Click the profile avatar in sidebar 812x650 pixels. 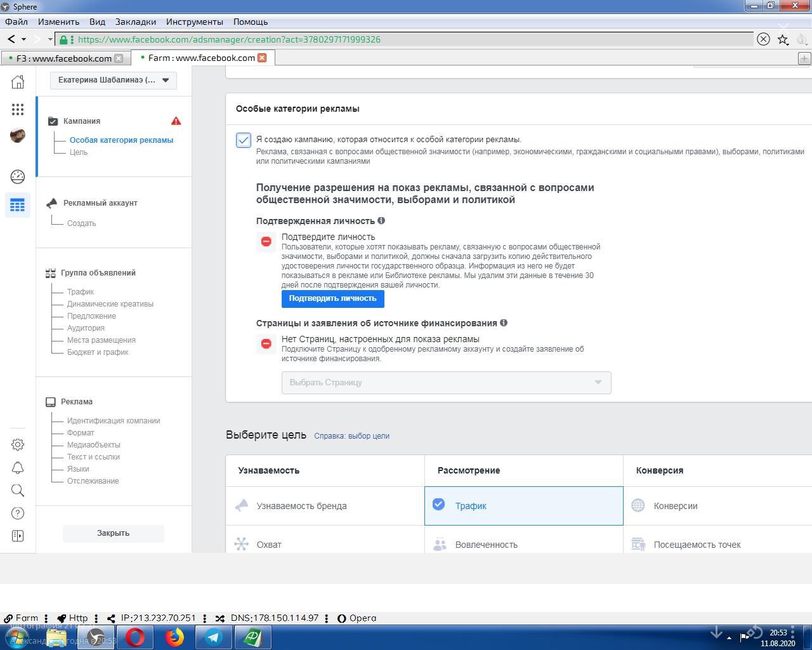coord(18,135)
